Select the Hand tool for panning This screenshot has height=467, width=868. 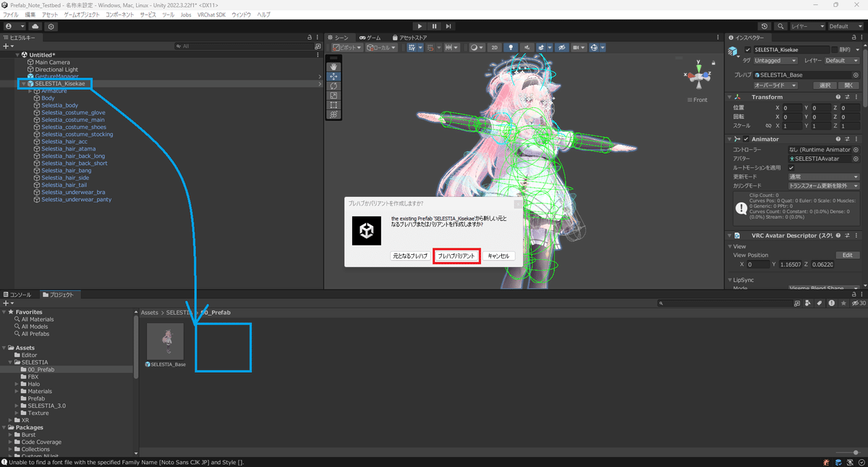click(x=333, y=66)
